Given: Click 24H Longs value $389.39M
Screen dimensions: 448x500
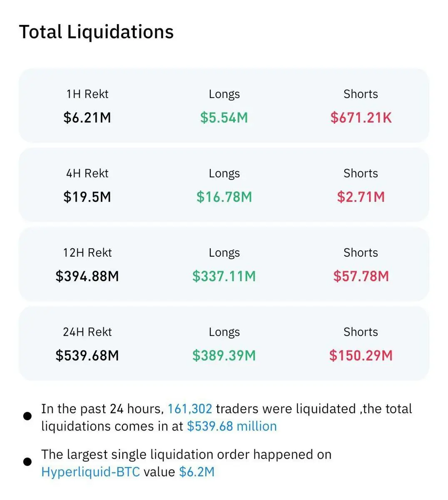Looking at the screenshot, I should (224, 355).
